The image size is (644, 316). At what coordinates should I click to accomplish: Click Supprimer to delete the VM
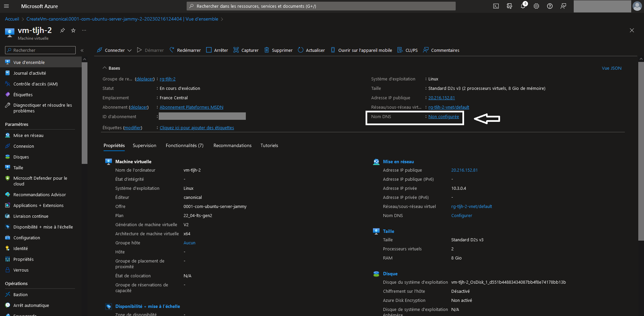coord(278,50)
